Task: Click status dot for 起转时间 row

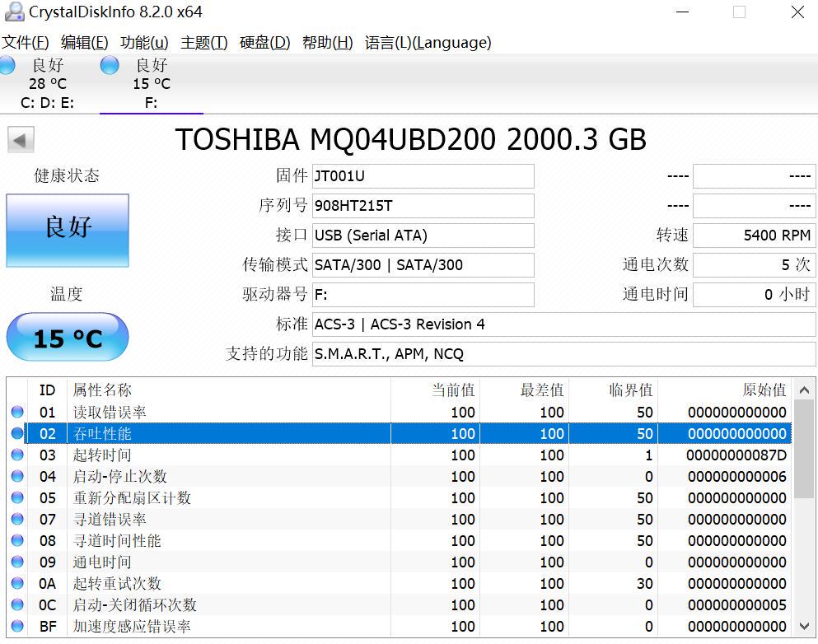Action: pos(17,455)
